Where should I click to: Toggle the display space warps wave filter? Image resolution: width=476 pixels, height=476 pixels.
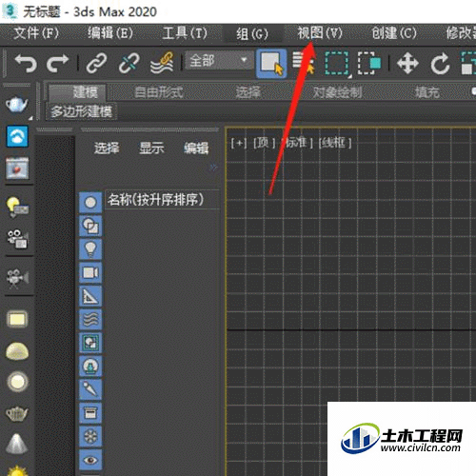click(x=90, y=320)
